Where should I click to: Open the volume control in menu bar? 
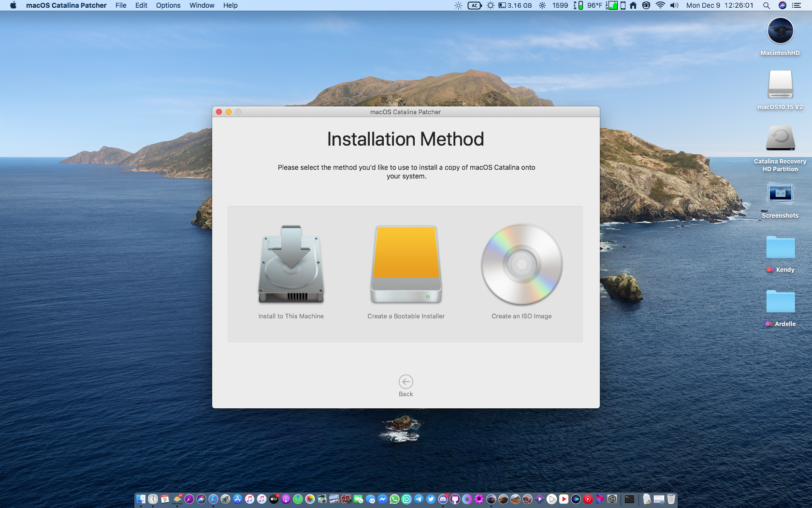674,5
